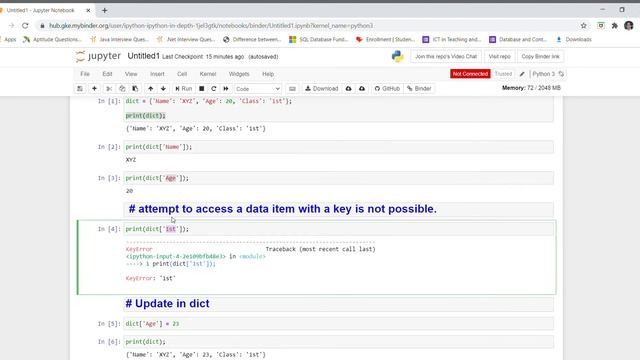Select the In [3] print Age cell
640x360 pixels.
pyautogui.click(x=339, y=178)
